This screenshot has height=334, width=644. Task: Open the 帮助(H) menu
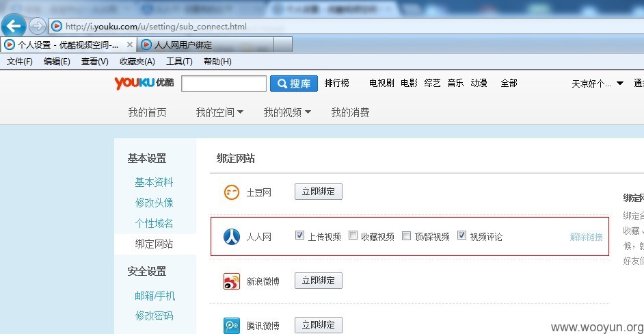(x=217, y=62)
